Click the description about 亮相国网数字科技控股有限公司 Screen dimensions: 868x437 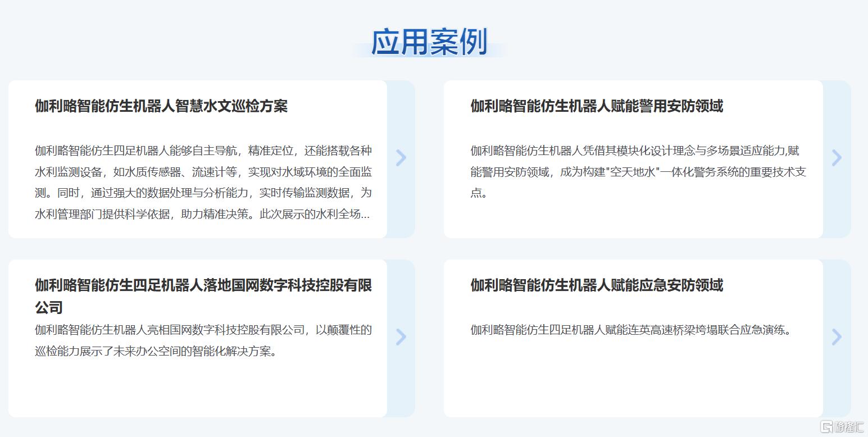pos(203,340)
